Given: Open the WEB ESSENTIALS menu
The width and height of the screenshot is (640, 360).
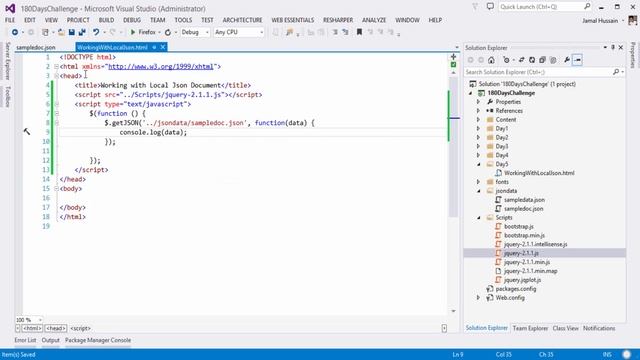Looking at the screenshot, I should [293, 20].
